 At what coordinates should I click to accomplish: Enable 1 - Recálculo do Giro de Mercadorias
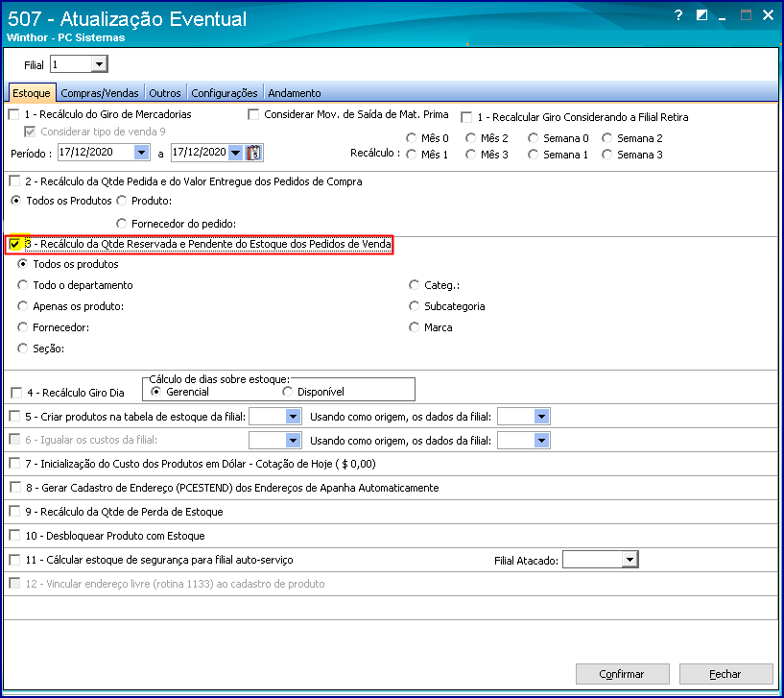point(14,114)
